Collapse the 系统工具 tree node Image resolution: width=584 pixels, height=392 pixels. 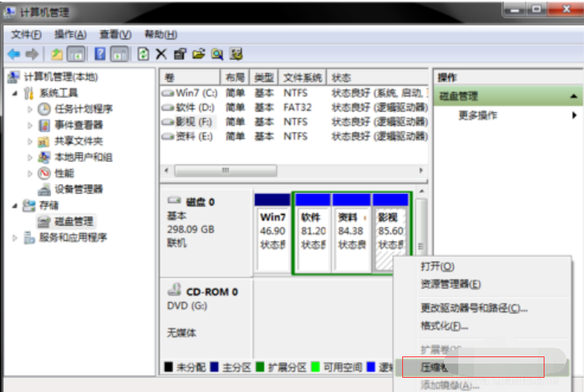pyautogui.click(x=17, y=93)
